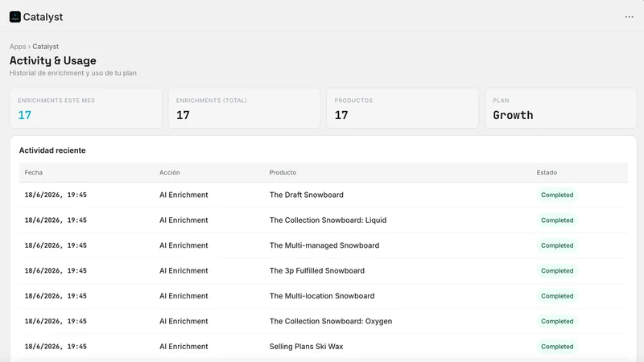Click the Producto column header
The width and height of the screenshot is (644, 362).
click(x=283, y=172)
